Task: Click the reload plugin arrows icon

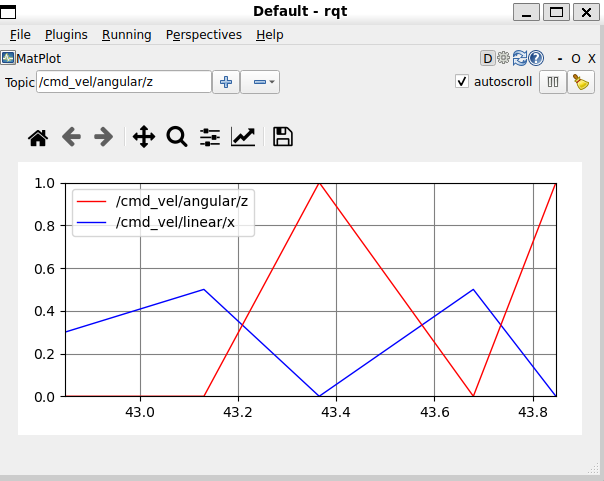Action: (520, 59)
